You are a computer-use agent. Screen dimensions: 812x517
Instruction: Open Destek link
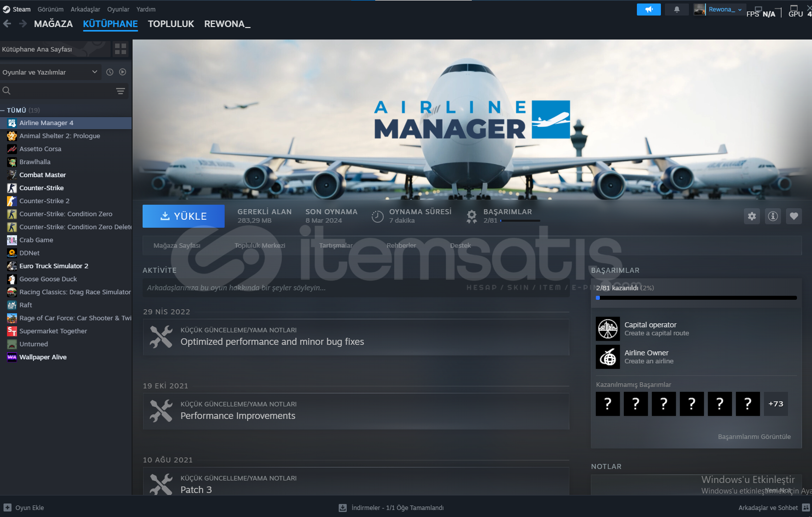(x=460, y=246)
